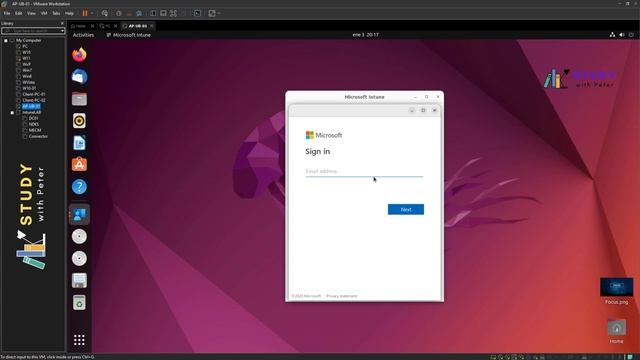Image resolution: width=640 pixels, height=360 pixels.
Task: Open the trash icon in the dock
Action: (x=79, y=302)
